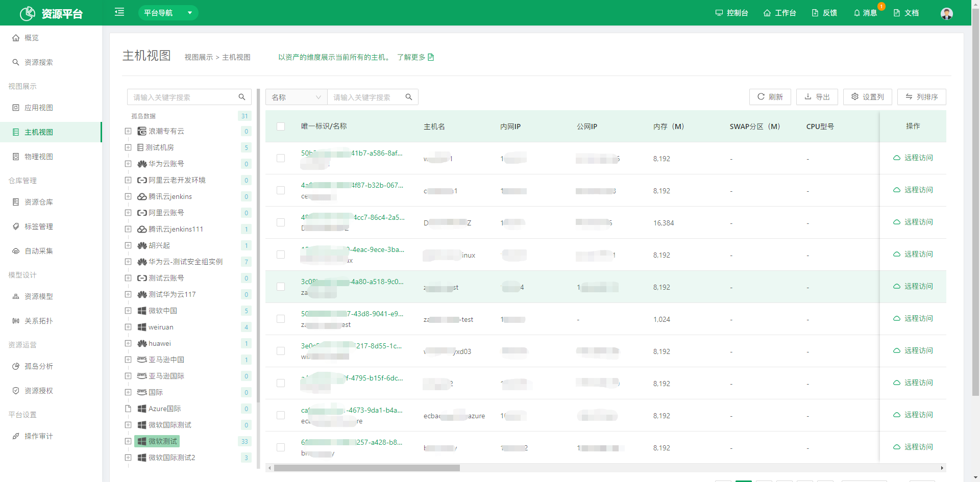Screen dimensions: 980x482
Task: Open the 名称 filter dropdown
Action: pos(297,97)
